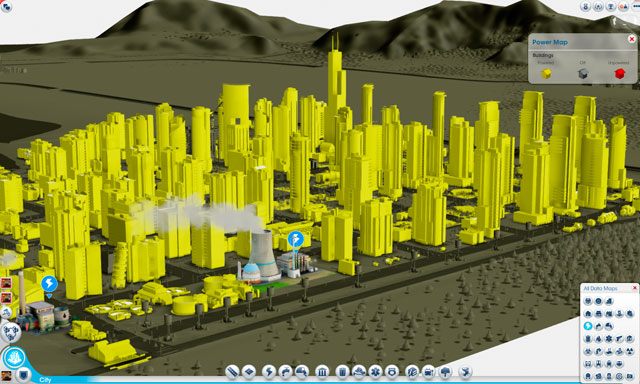The image size is (640, 384).
Task: Click the lower red thumbnail on left edge
Action: tap(6, 297)
